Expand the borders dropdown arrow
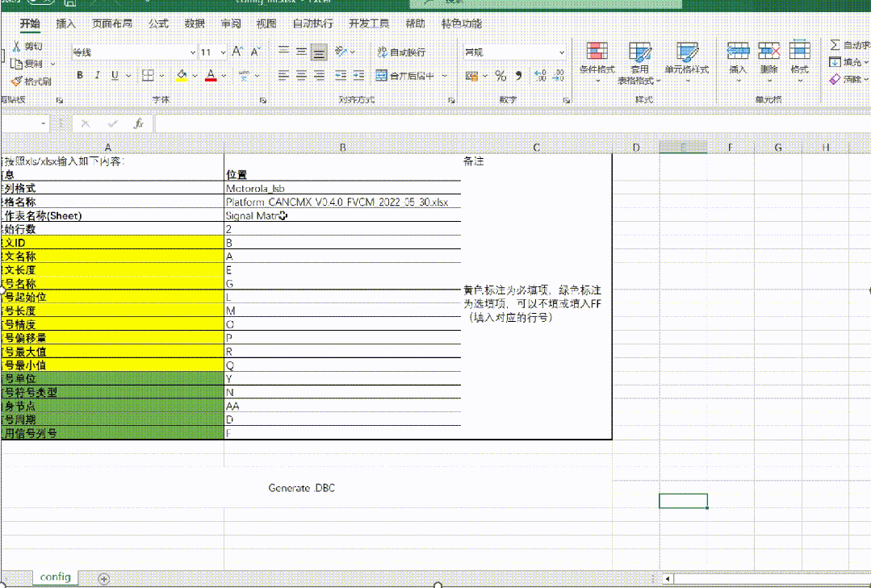This screenshot has height=588, width=871. tap(161, 76)
